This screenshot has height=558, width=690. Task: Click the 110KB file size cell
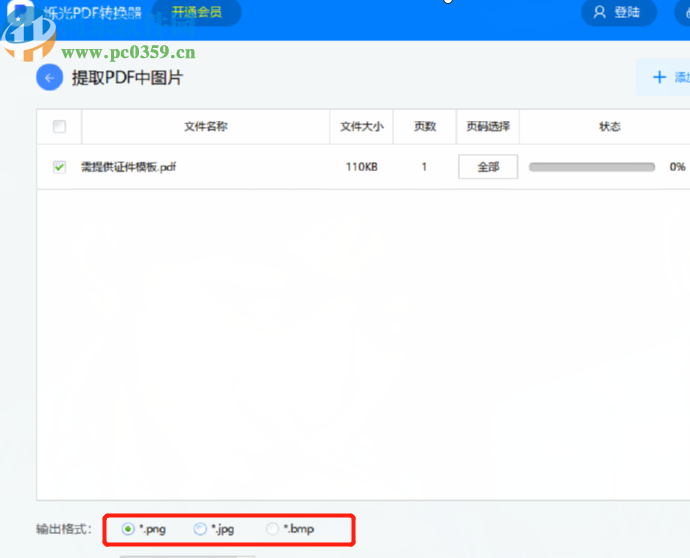[x=362, y=167]
